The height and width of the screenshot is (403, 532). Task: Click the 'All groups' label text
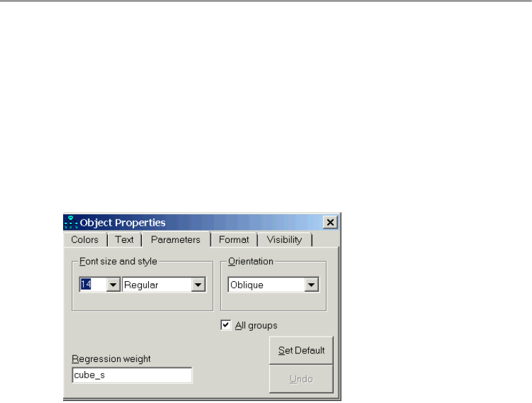point(256,326)
